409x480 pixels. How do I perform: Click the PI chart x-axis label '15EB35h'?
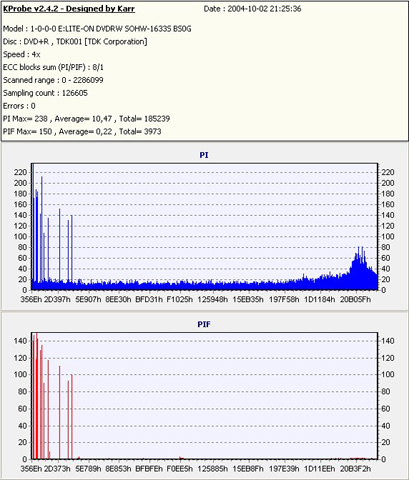point(248,299)
